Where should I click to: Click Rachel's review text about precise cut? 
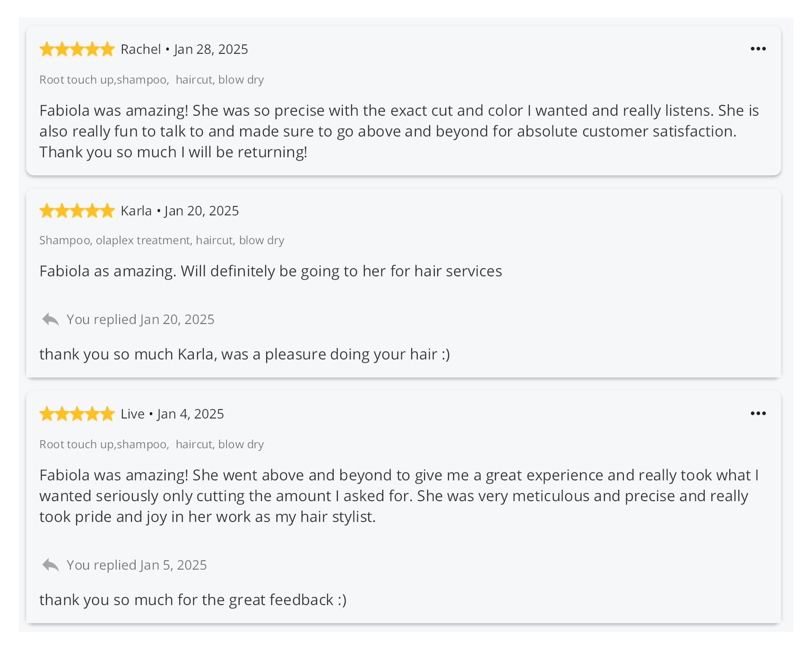point(398,131)
